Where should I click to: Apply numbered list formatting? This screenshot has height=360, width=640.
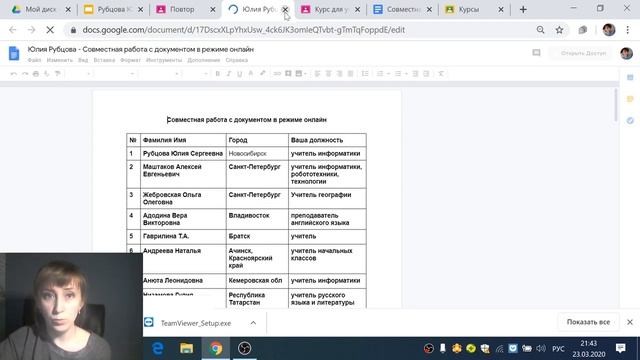pos(380,74)
